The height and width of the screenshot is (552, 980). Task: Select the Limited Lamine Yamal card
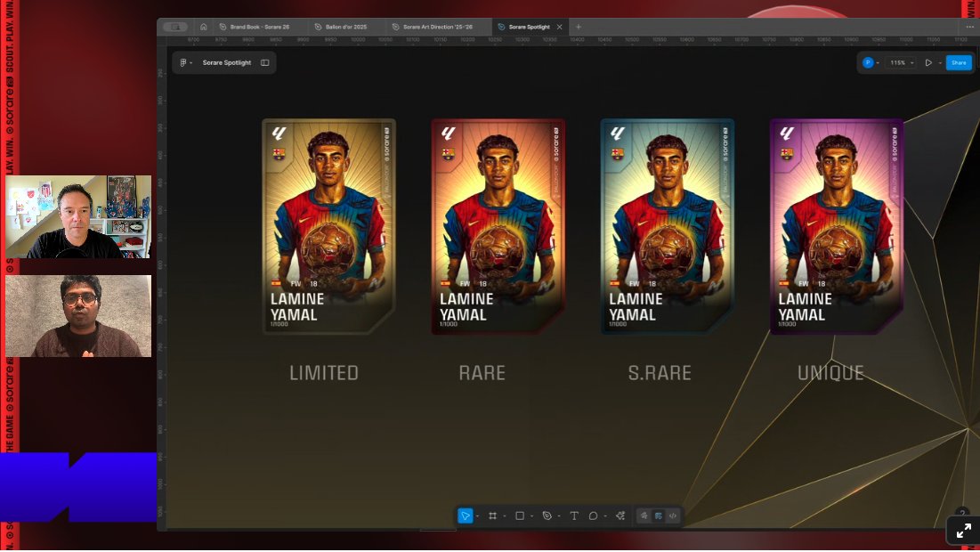click(328, 227)
